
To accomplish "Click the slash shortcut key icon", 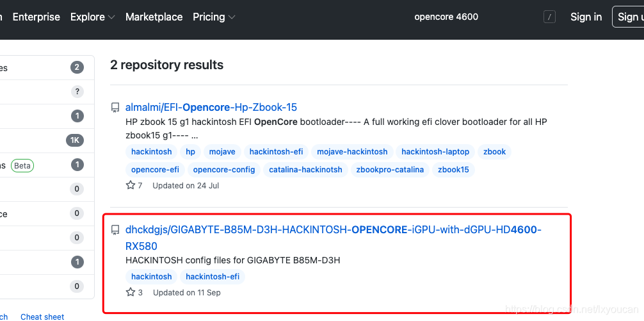I will tap(549, 17).
